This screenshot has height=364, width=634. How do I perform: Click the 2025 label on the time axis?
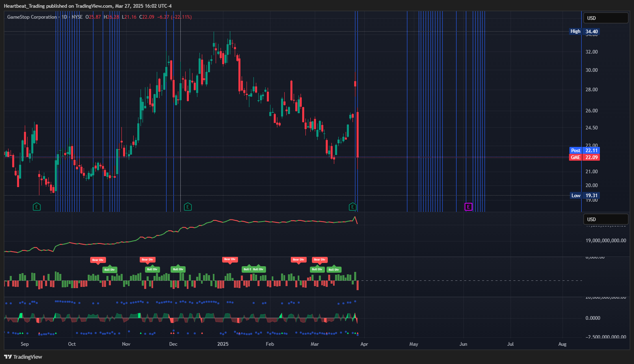223,344
